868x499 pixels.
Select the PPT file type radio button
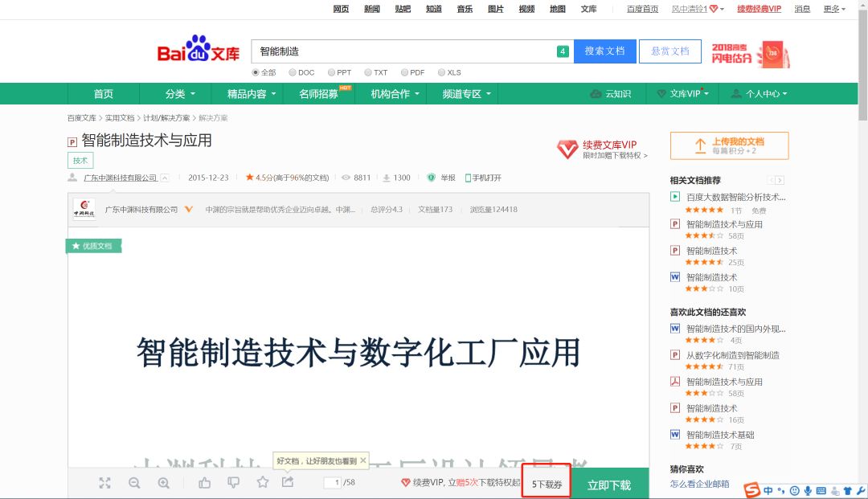coord(330,72)
